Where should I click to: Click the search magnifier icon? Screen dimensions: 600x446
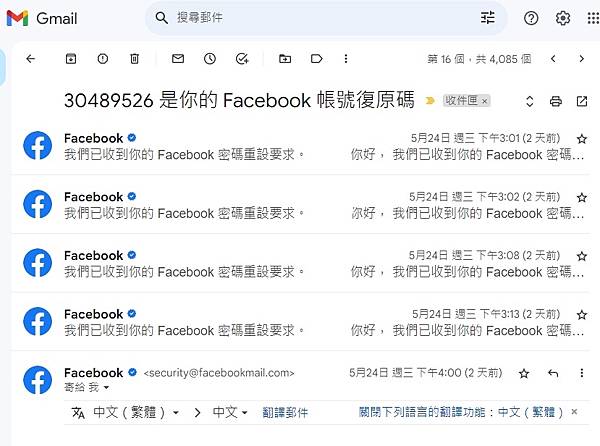click(x=161, y=18)
